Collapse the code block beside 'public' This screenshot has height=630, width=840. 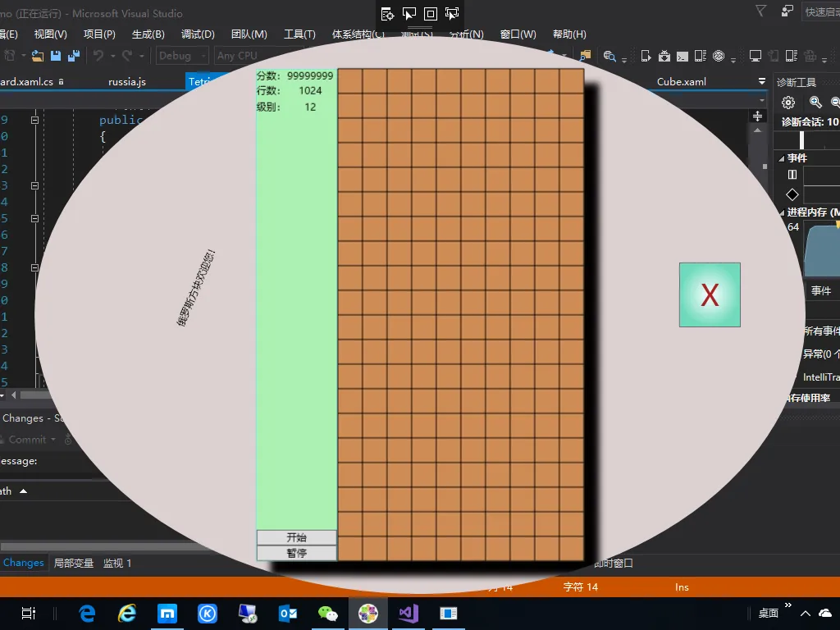(x=34, y=120)
